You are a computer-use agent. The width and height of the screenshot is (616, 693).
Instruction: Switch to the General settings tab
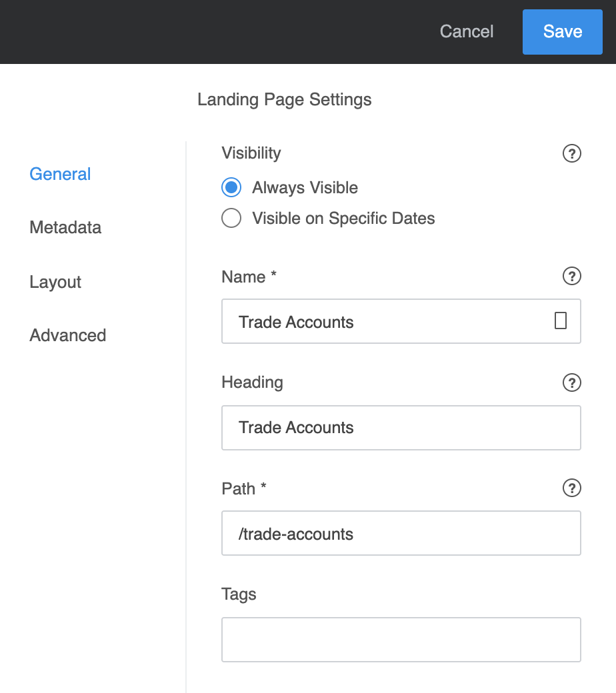click(x=60, y=174)
